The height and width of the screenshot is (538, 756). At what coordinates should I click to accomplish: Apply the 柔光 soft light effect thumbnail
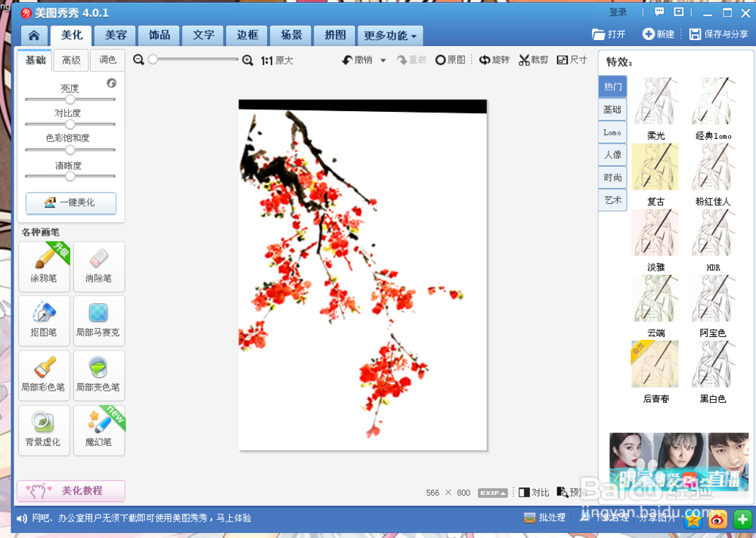click(655, 101)
